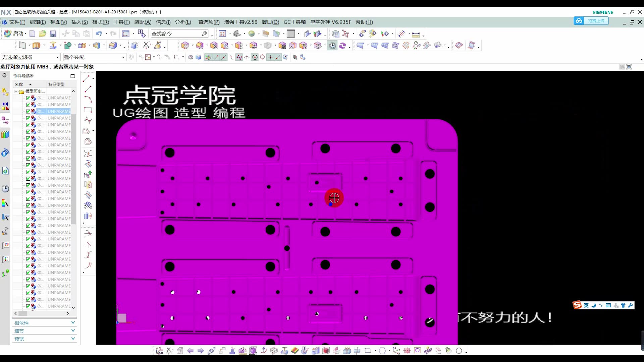
Task: Open the 插入(S) menu
Action: [x=79, y=22]
